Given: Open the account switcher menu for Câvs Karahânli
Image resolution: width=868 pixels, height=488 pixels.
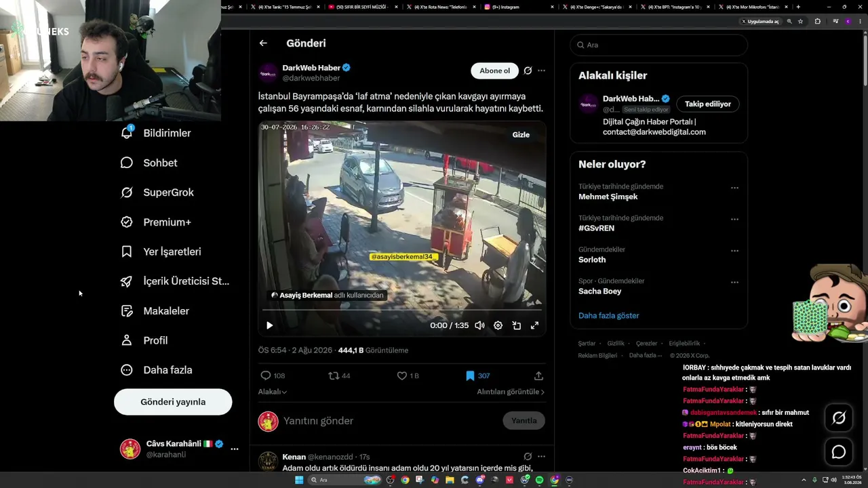Looking at the screenshot, I should point(234,449).
